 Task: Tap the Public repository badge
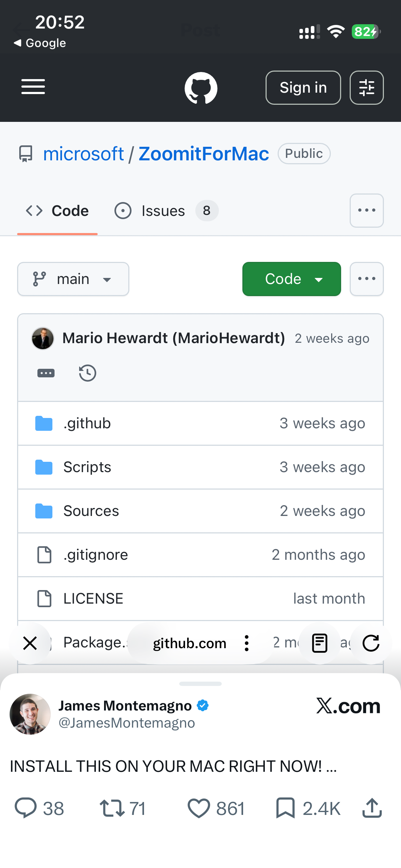[304, 154]
